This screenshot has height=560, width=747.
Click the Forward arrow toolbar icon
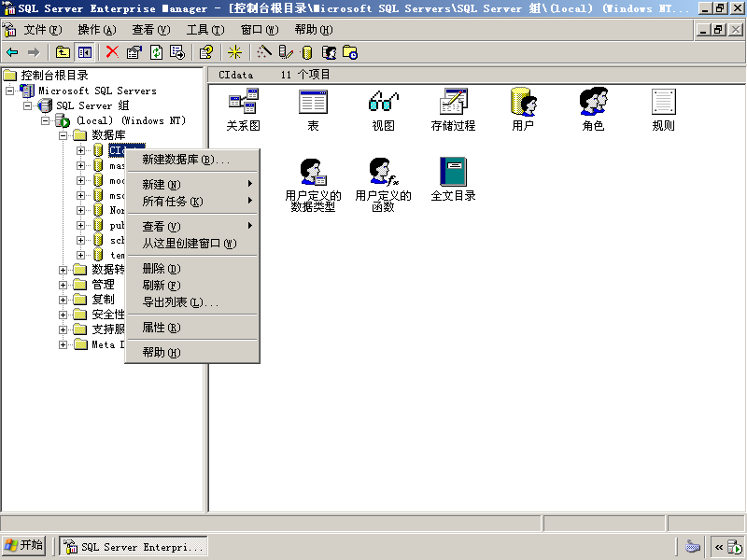(x=34, y=52)
